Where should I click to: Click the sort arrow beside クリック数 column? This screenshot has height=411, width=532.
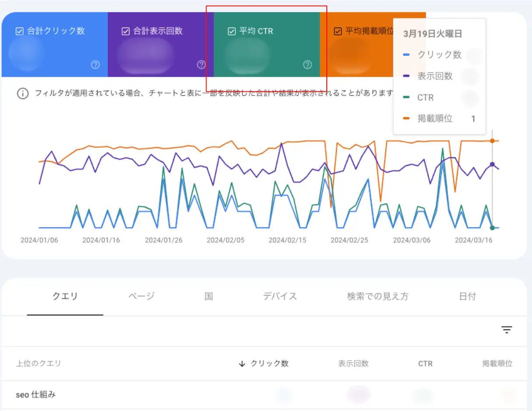242,363
